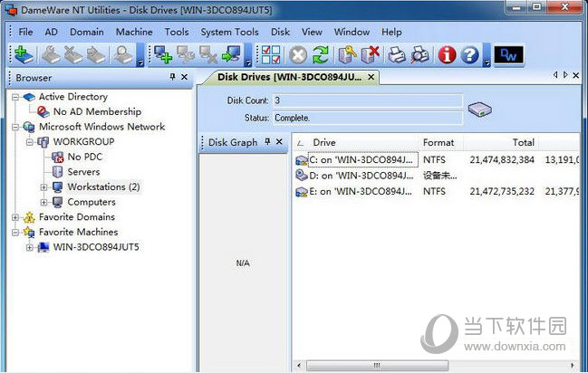Sort by the Drive column header
Viewport: 588px width, 373px height.
[x=355, y=142]
